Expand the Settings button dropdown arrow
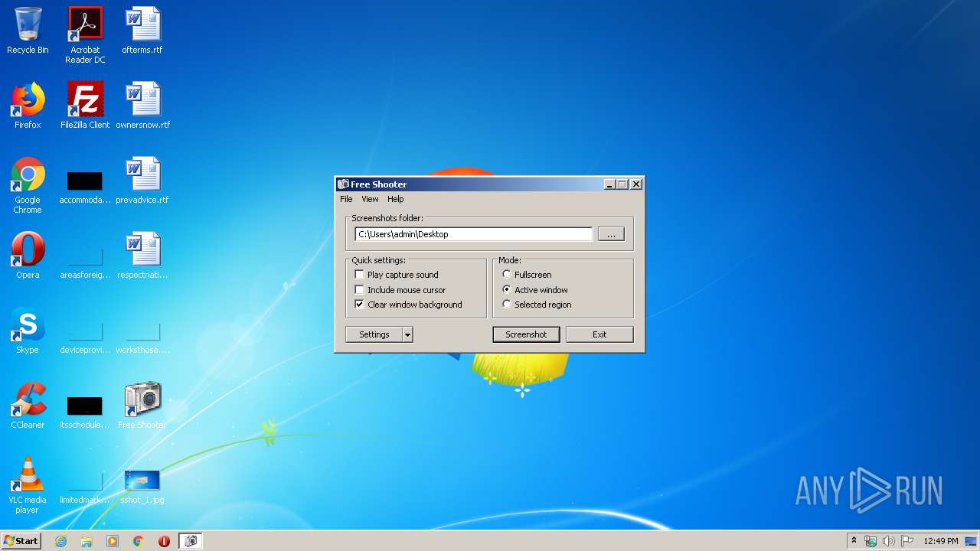 pyautogui.click(x=408, y=334)
